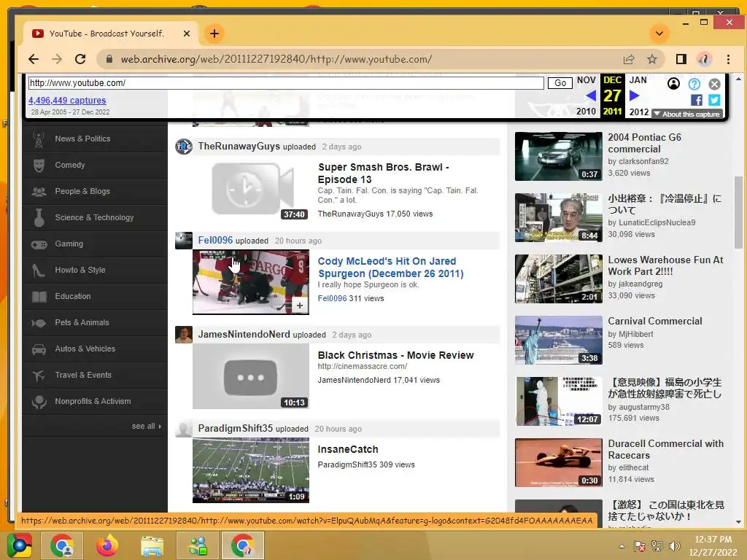This screenshot has height=560, width=747.
Task: Open the Education book icon
Action: 39,297
